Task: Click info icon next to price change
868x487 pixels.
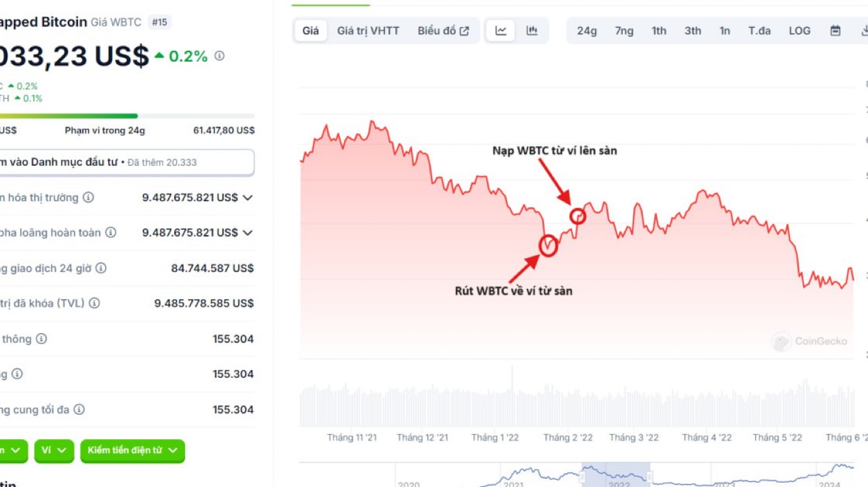Action: point(219,56)
